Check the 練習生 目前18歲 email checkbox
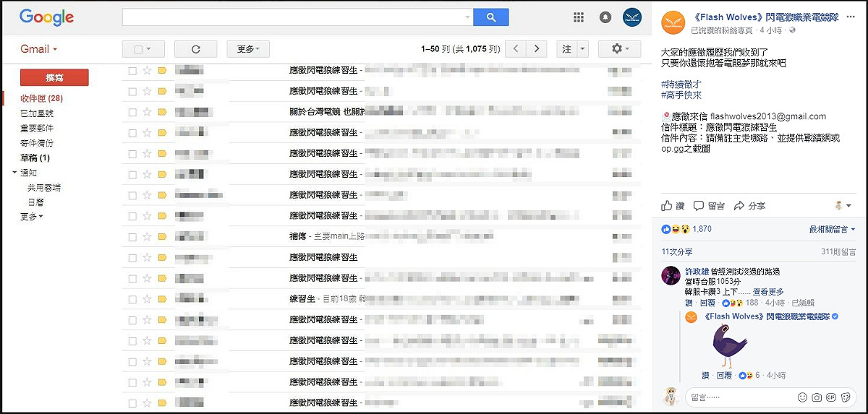Image resolution: width=868 pixels, height=414 pixels. (x=132, y=298)
